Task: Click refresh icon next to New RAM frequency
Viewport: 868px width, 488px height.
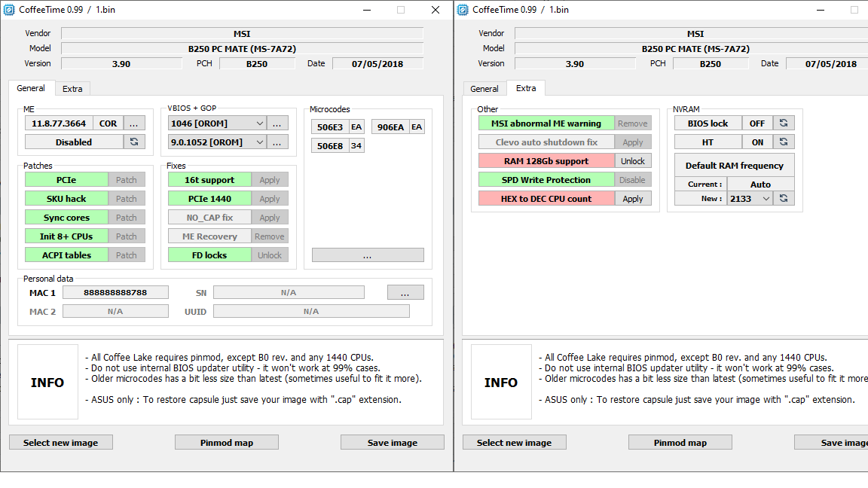Action: [784, 199]
